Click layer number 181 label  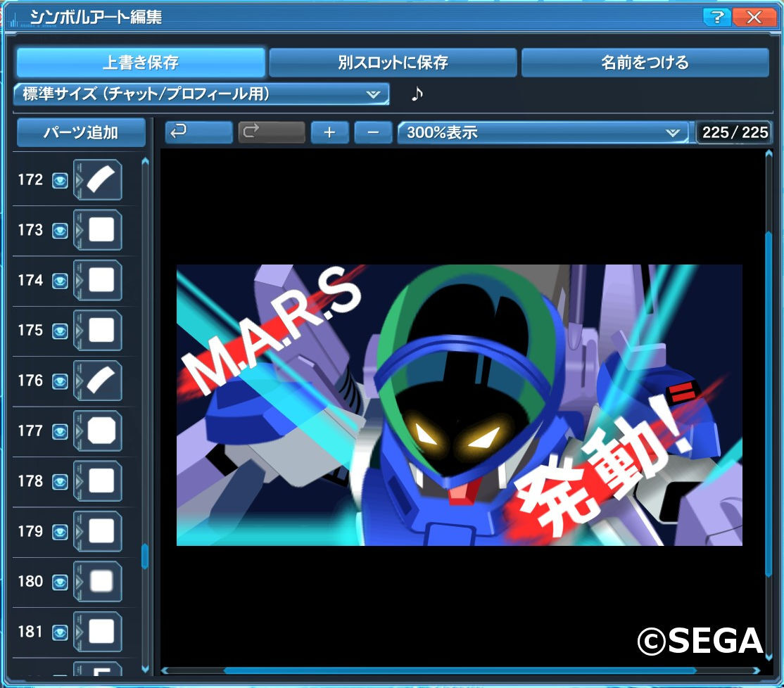pos(30,632)
